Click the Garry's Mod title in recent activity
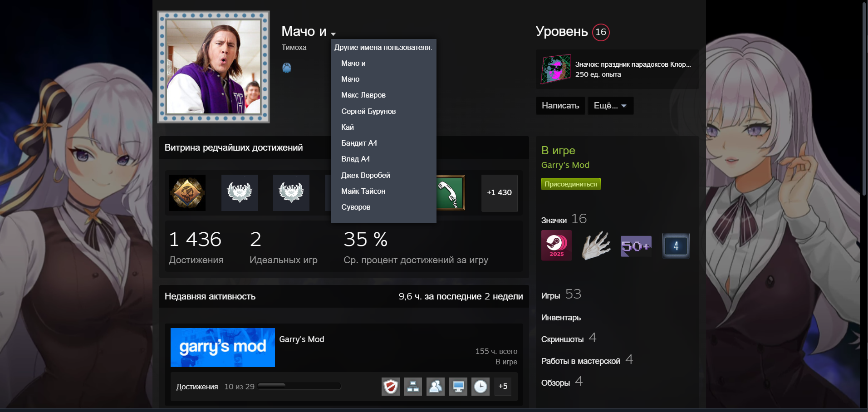Image resolution: width=868 pixels, height=412 pixels. point(302,339)
